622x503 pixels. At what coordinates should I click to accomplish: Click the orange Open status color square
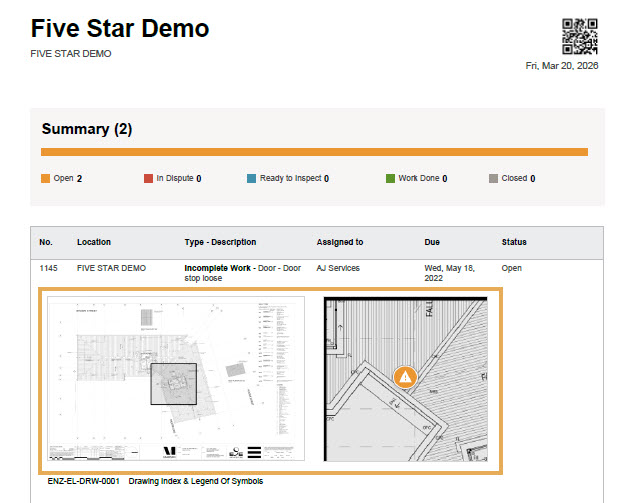[45, 179]
